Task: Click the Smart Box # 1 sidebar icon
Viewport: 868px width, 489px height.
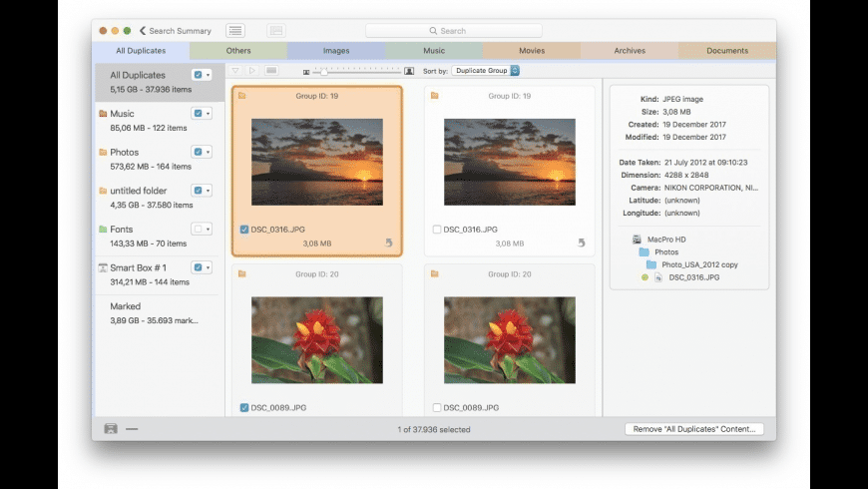Action: (103, 267)
